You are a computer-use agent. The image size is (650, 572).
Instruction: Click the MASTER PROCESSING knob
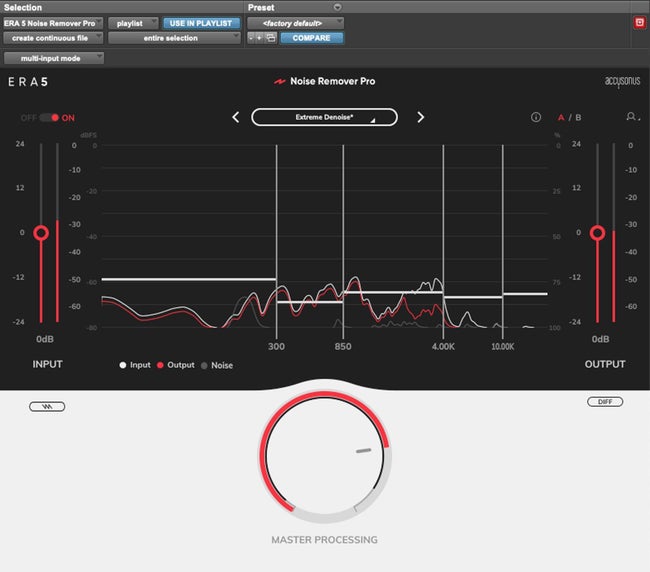[324, 456]
